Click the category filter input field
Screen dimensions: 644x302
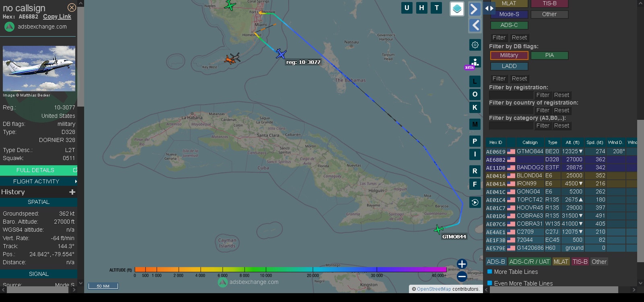coord(511,125)
